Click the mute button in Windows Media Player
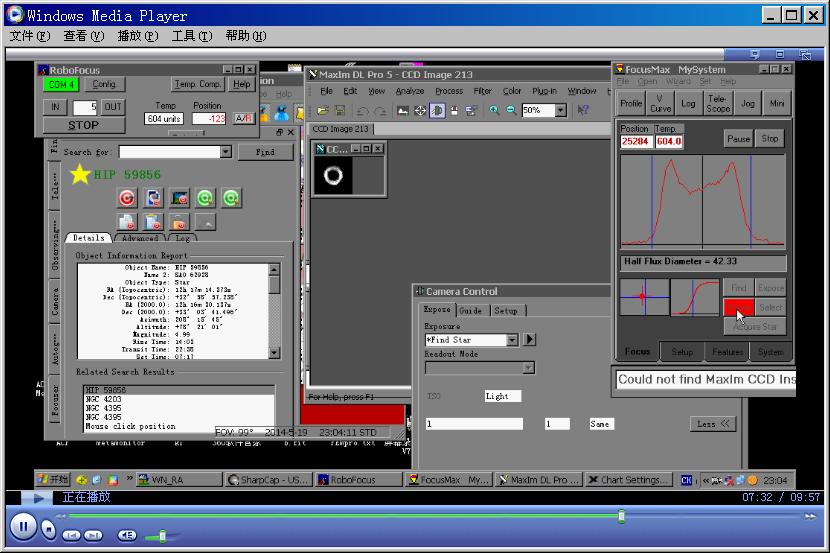 click(x=127, y=536)
